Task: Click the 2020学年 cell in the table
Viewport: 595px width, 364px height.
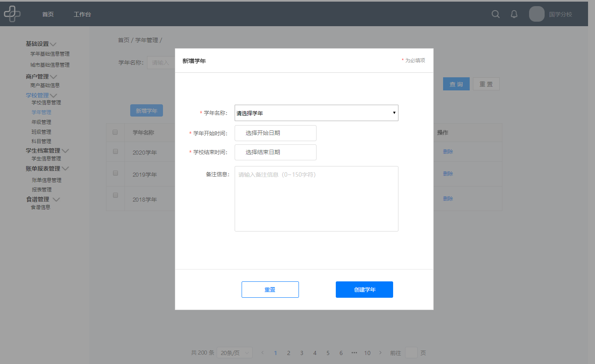Action: pyautogui.click(x=145, y=153)
